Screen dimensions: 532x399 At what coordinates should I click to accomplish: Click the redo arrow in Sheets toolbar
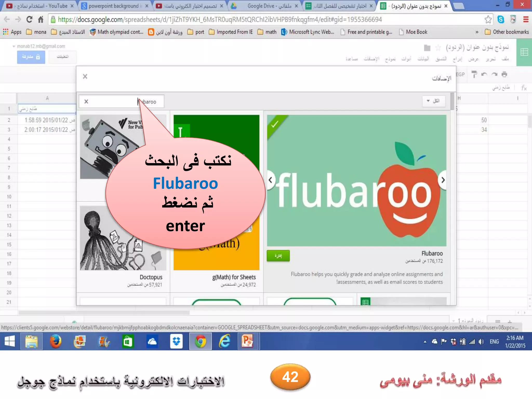[x=494, y=74]
